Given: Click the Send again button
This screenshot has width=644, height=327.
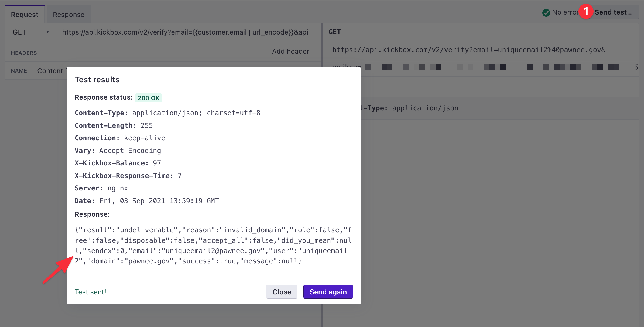Looking at the screenshot, I should pyautogui.click(x=328, y=292).
